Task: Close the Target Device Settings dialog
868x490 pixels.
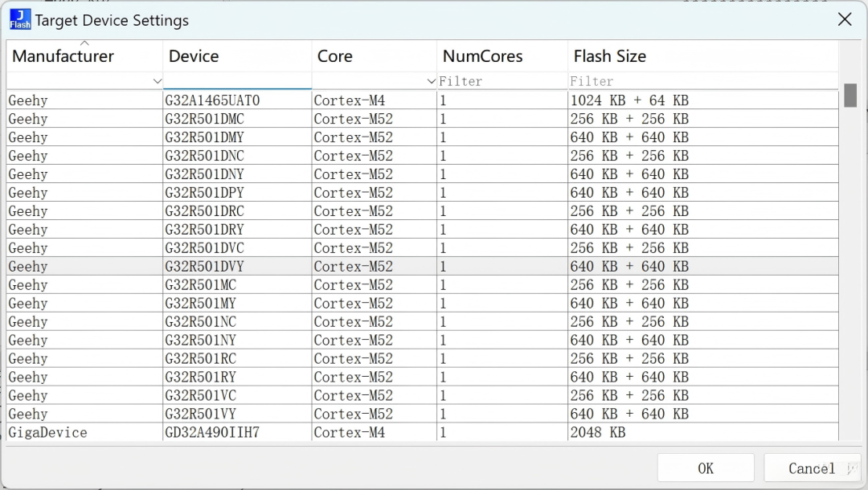Action: click(845, 20)
